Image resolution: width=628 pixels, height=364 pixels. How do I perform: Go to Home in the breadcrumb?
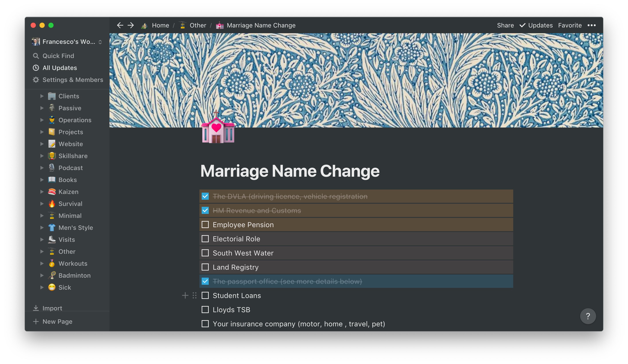coord(160,25)
